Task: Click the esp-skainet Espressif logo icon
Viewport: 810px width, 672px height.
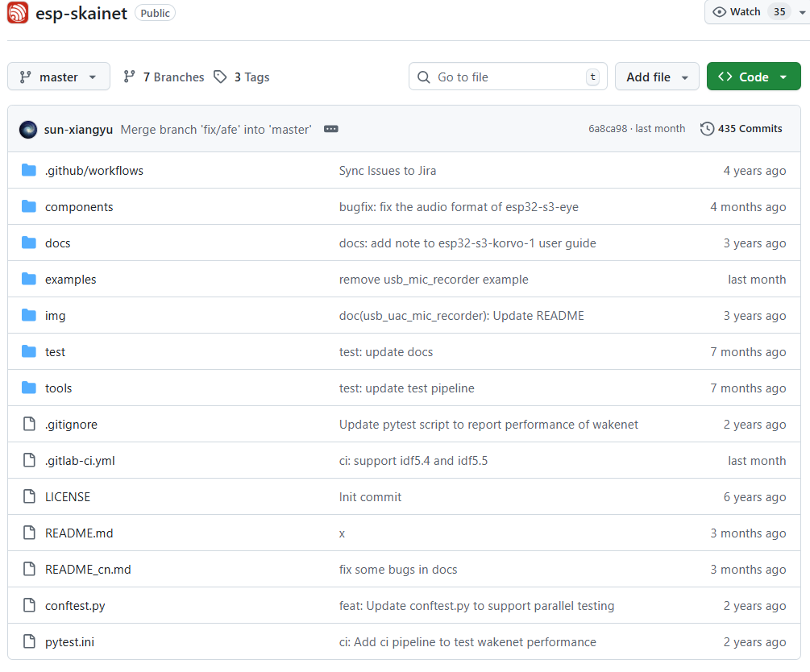Action: click(18, 13)
